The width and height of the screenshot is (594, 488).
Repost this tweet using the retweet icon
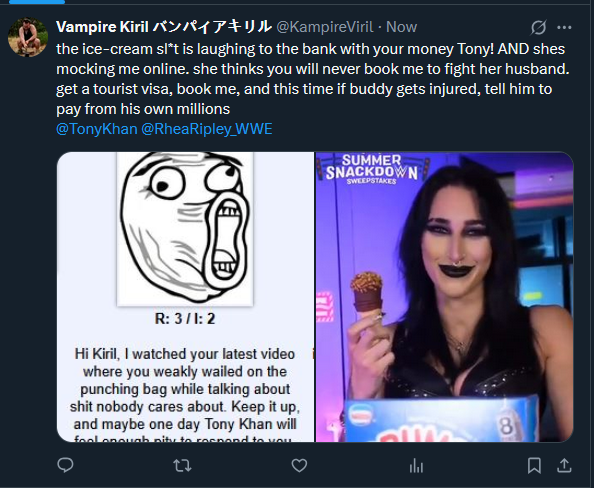point(182,465)
